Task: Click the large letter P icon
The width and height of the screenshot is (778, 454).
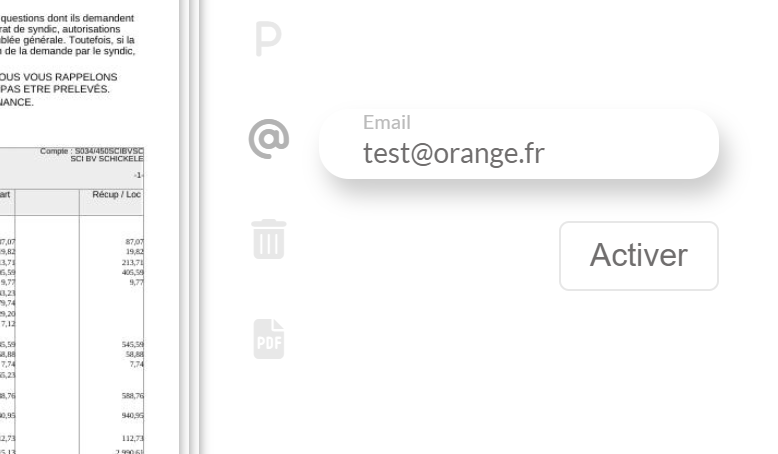Action: (268, 39)
